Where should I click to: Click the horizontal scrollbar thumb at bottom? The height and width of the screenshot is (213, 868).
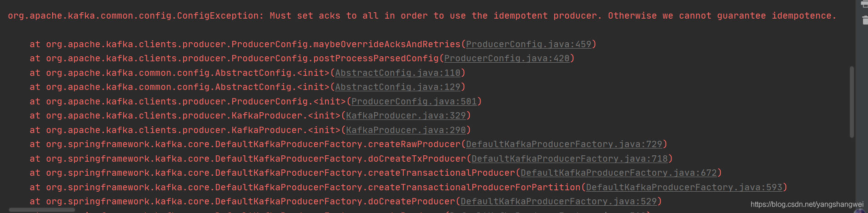(x=42, y=210)
